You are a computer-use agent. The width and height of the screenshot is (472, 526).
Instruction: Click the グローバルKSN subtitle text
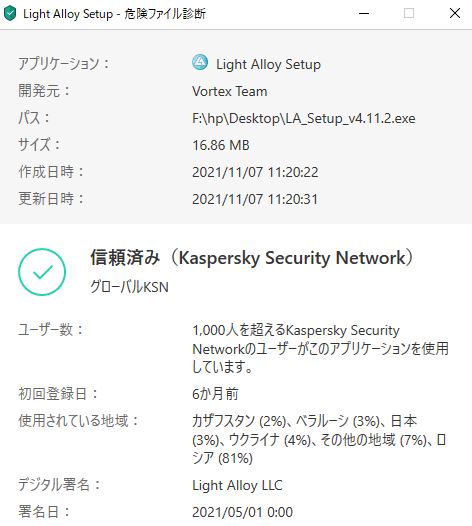coord(129,287)
